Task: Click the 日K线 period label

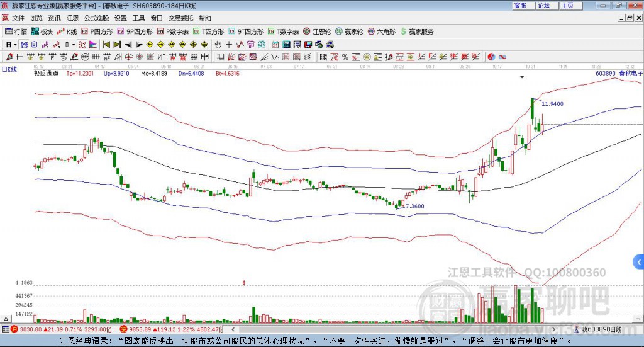Action: pyautogui.click(x=9, y=69)
